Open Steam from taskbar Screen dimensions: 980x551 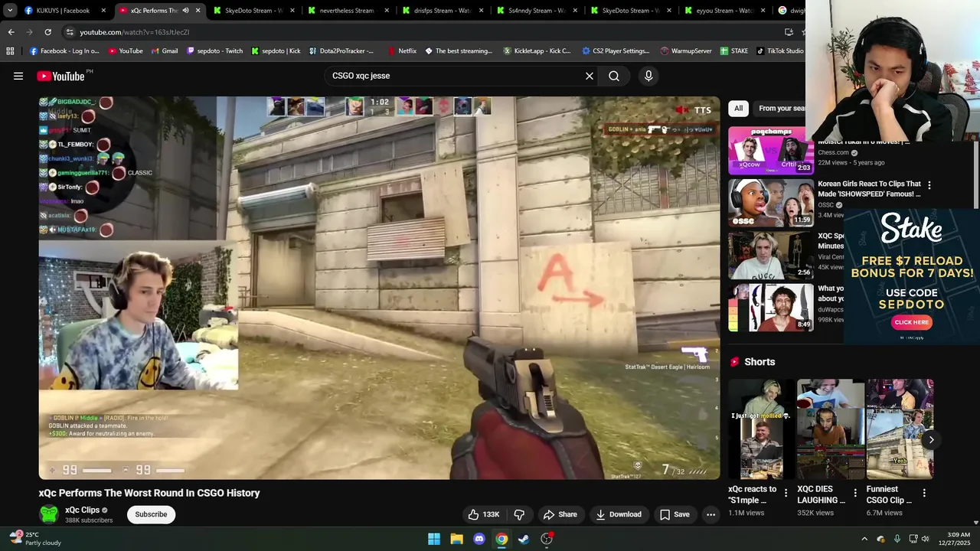click(x=524, y=539)
